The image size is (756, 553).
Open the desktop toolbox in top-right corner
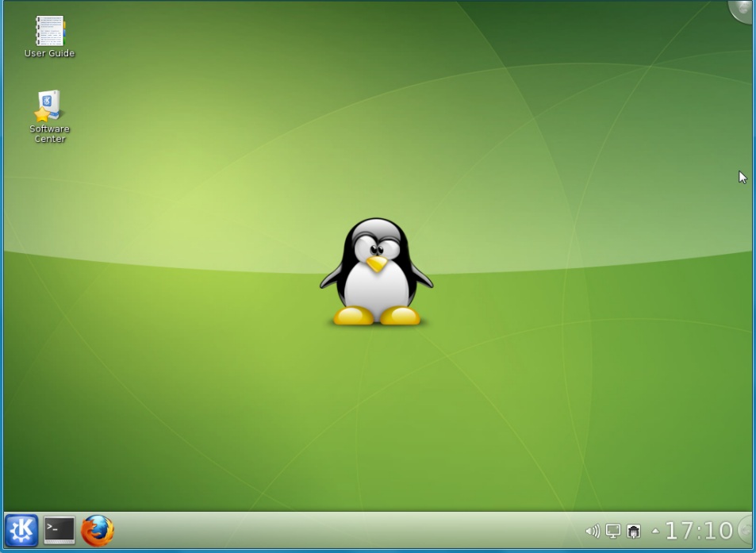point(743,10)
